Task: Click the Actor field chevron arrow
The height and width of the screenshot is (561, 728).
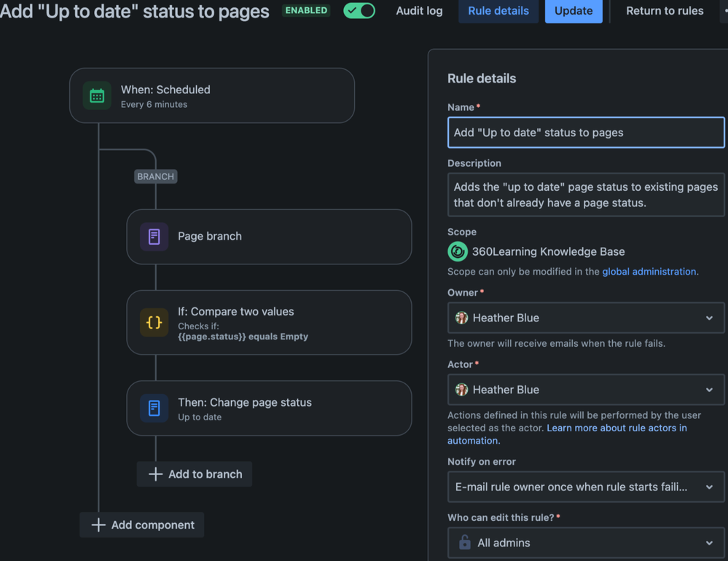Action: [x=710, y=391]
